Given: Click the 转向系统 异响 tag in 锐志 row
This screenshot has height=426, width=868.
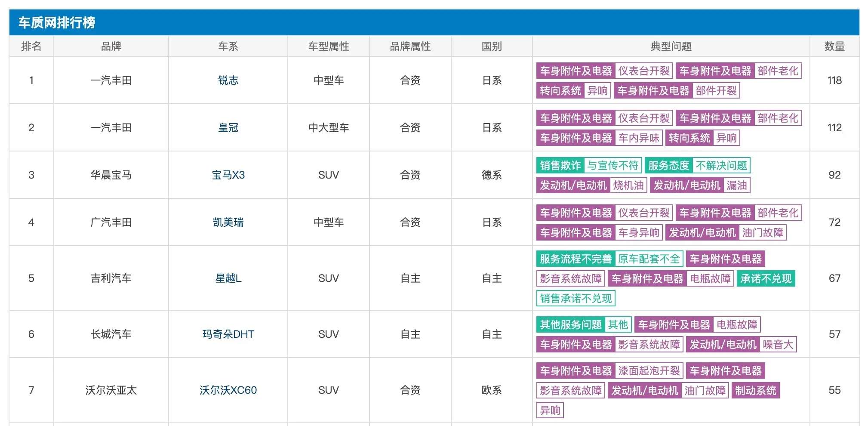Looking at the screenshot, I should (x=573, y=91).
